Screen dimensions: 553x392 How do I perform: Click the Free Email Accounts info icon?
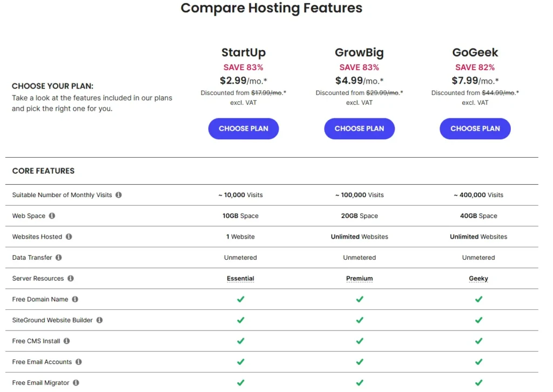pyautogui.click(x=79, y=362)
